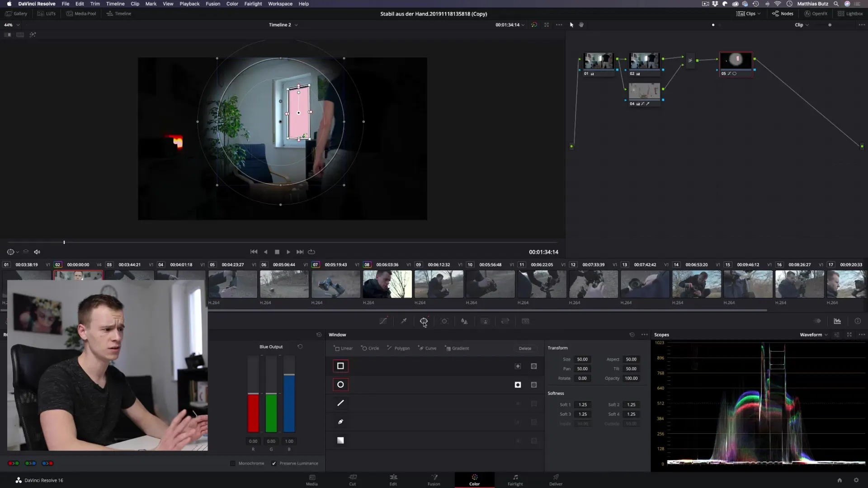Screen dimensions: 868x488
Task: Click the viewer highlight wand icon
Action: click(33, 35)
